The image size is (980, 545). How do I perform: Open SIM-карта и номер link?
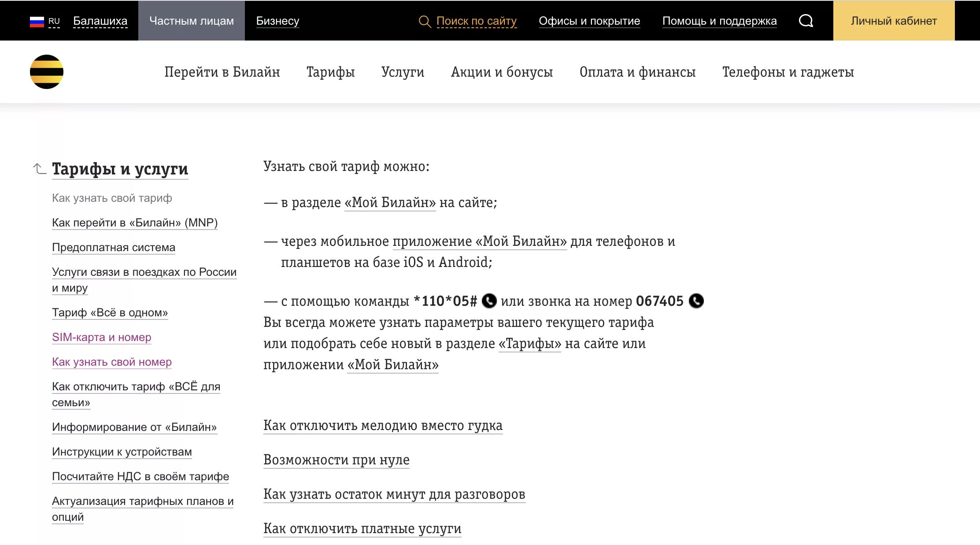coord(101,337)
